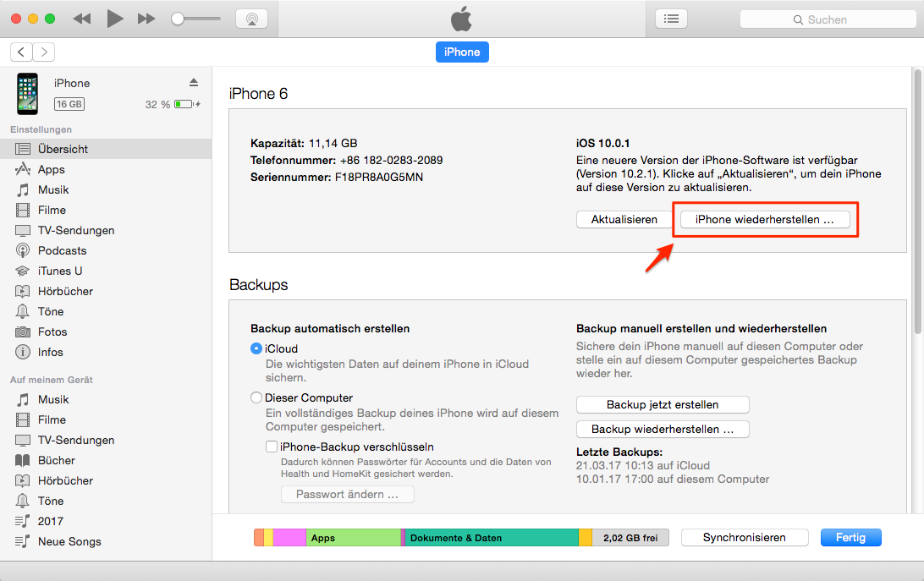Select Dieser Computer radio button
The image size is (924, 581).
pyautogui.click(x=256, y=397)
